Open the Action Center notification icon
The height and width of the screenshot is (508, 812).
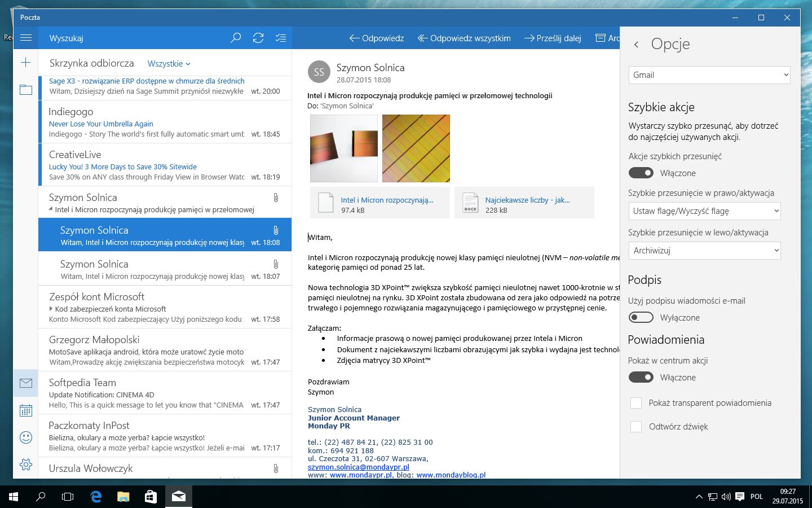pos(740,497)
